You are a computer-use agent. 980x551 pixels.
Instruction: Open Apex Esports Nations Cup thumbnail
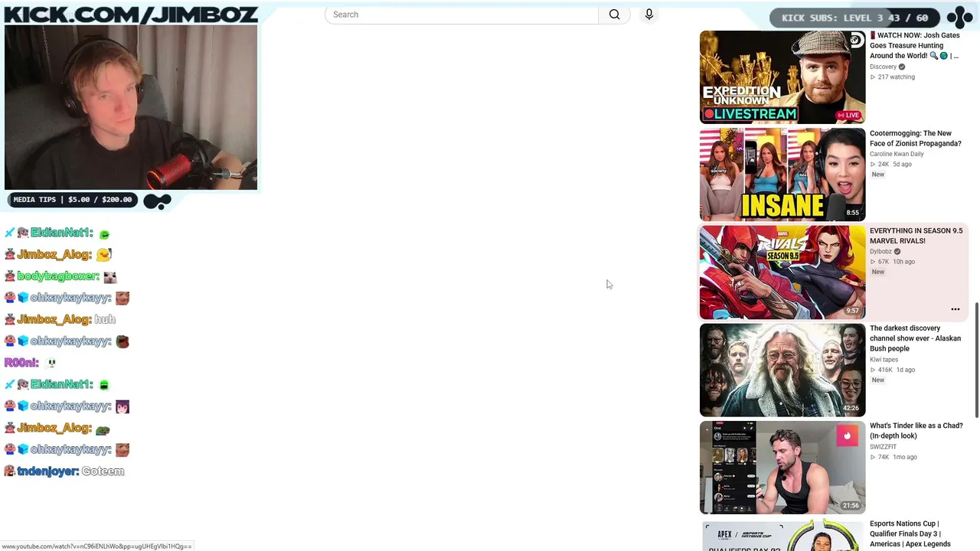pos(782,535)
